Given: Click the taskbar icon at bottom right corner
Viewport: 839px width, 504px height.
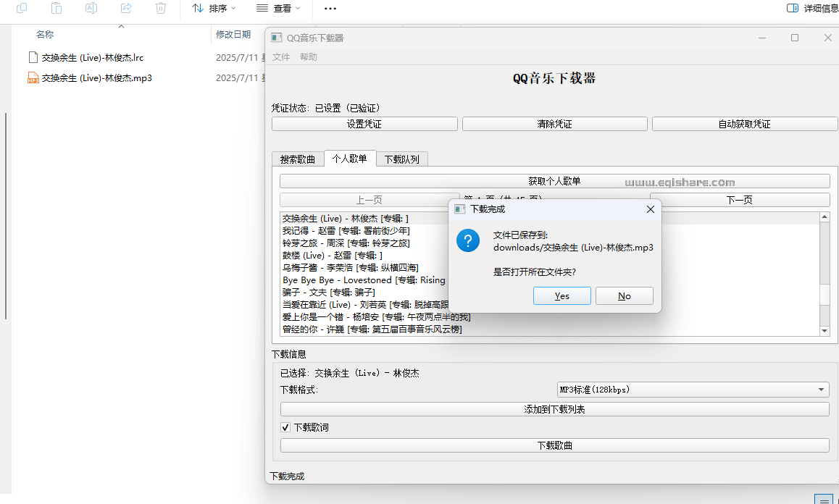Looking at the screenshot, I should (824, 499).
